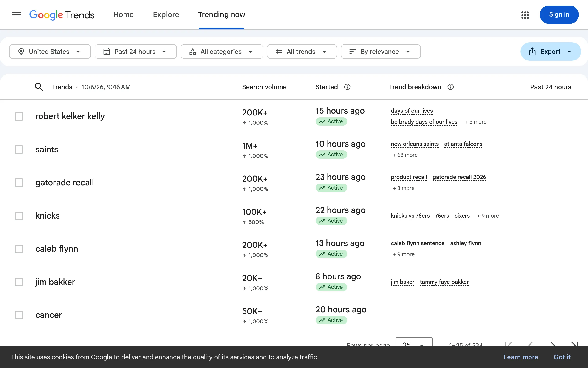Click the Sign in button
The height and width of the screenshot is (368, 588).
(x=559, y=14)
